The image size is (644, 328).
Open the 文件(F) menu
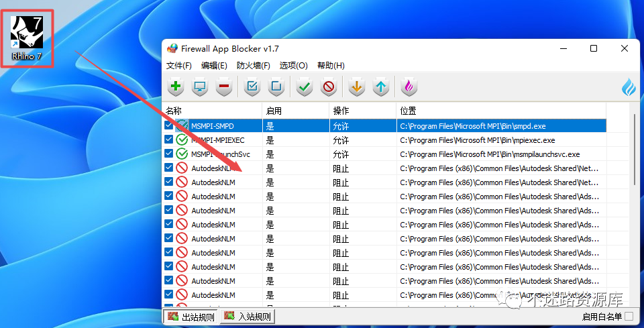coord(179,66)
